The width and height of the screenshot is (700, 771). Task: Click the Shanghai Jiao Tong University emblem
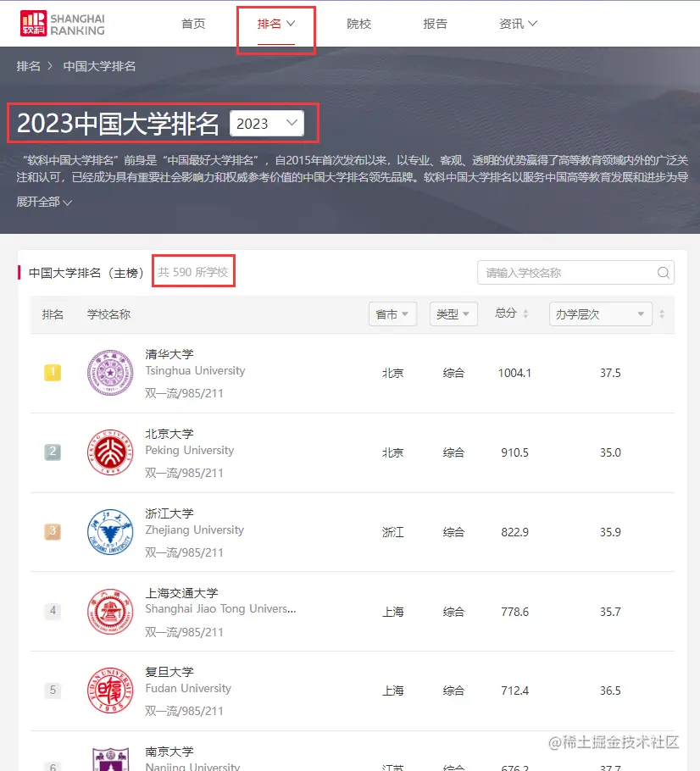click(x=110, y=612)
